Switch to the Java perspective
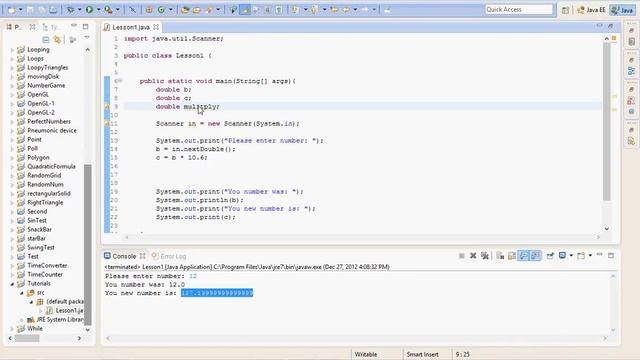 coord(622,10)
